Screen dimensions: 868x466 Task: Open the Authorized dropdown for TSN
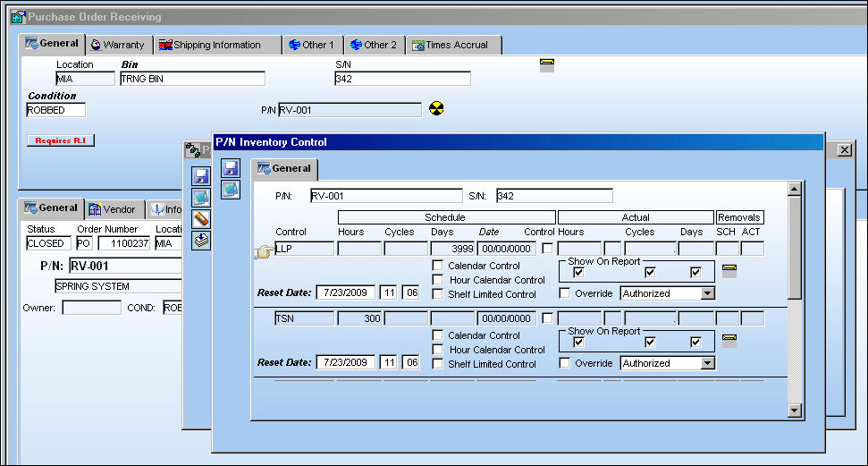tap(707, 363)
